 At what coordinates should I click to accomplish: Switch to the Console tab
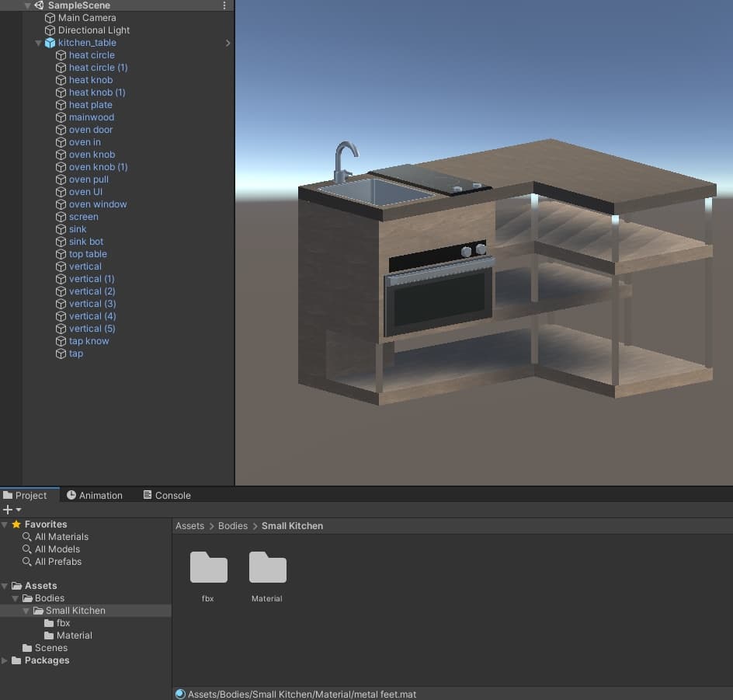tap(167, 495)
